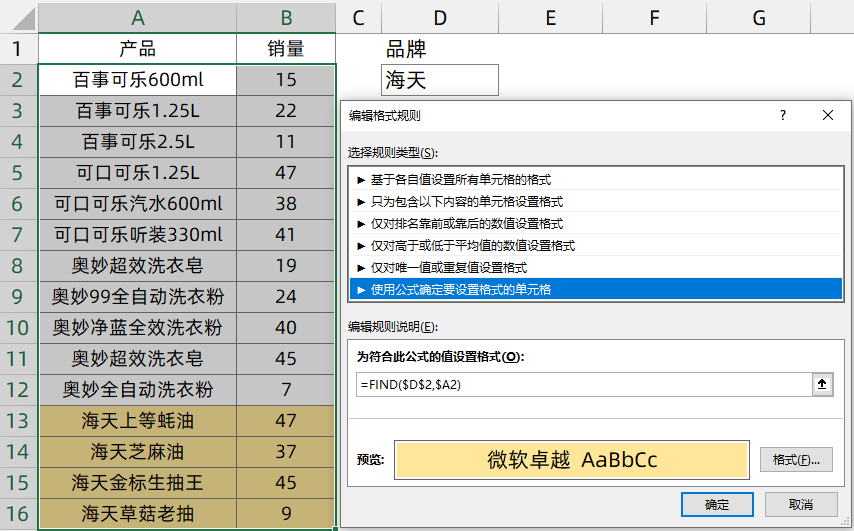Select rule type 只为包含以下内容的单元格设置格式
The width and height of the screenshot is (854, 531).
tap(596, 202)
